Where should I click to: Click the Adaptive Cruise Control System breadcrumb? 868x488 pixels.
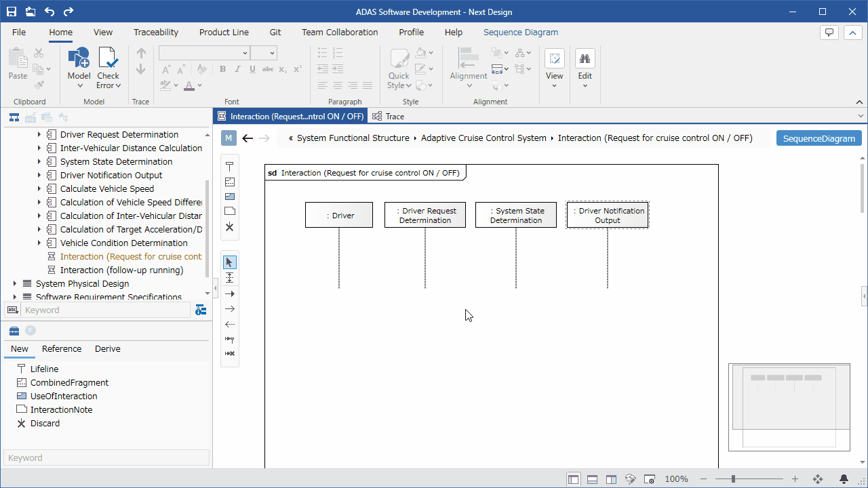click(x=484, y=138)
